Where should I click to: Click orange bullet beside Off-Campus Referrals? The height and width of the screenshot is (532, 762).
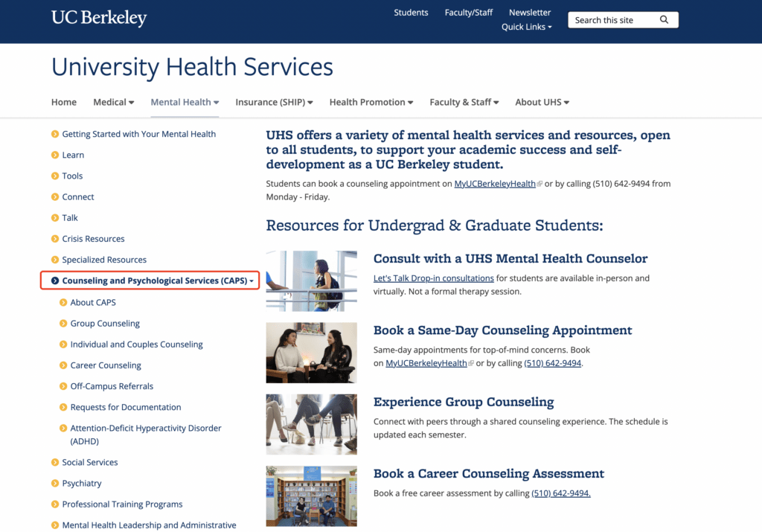[x=63, y=385]
